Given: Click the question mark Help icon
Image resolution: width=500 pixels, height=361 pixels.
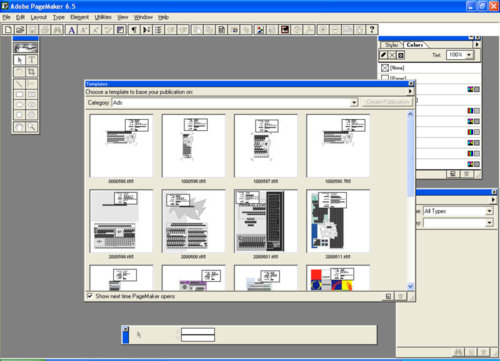Looking at the screenshot, I should click(372, 30).
